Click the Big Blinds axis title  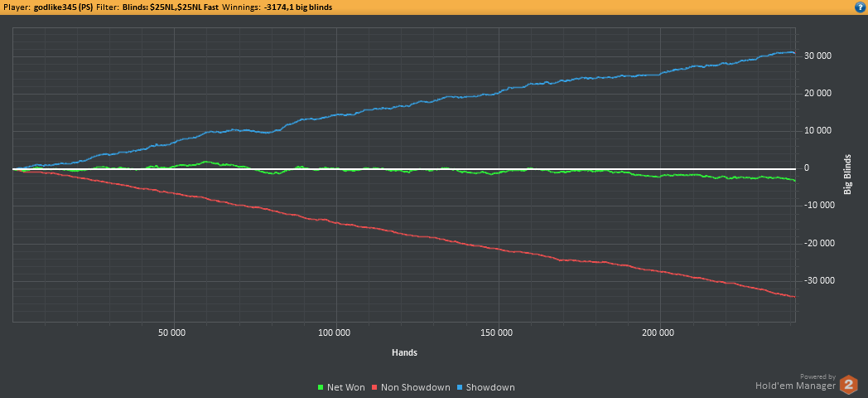[847, 174]
